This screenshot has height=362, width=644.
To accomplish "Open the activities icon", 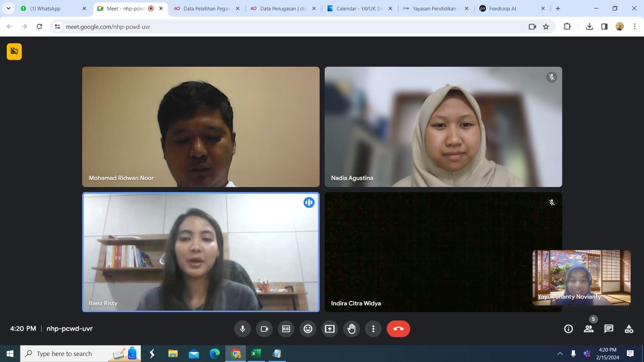I will (629, 329).
